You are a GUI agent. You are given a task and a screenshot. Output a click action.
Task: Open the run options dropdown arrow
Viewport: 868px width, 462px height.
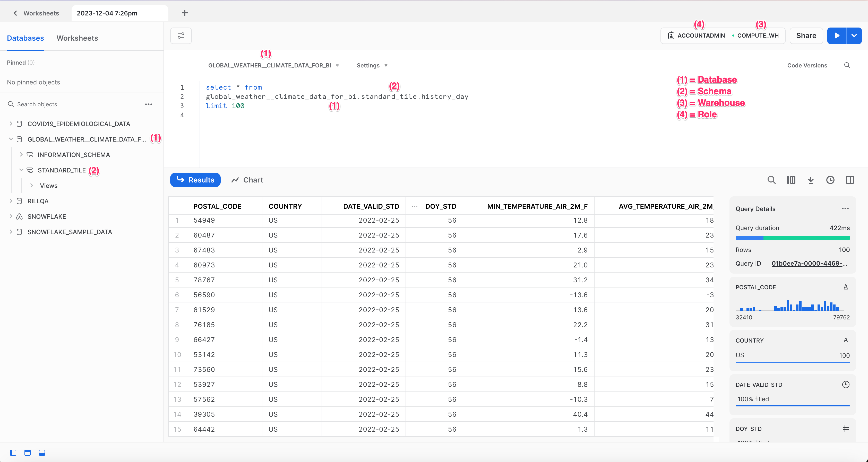point(854,36)
